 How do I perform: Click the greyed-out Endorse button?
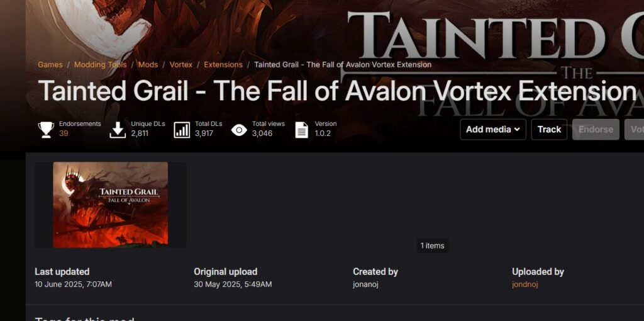point(596,130)
